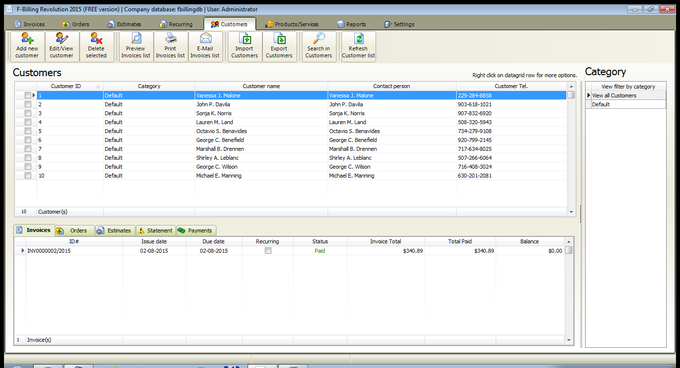Select customer name Shirley A. Leblanc
This screenshot has width=680, height=368.
tap(217, 158)
